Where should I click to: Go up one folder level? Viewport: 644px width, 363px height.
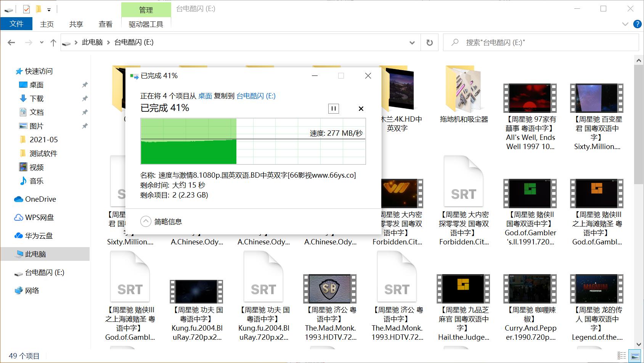53,43
